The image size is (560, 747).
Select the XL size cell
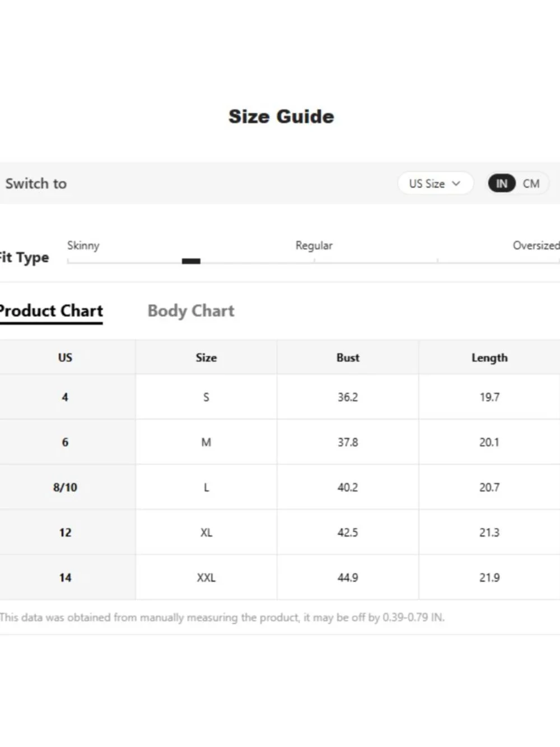click(206, 532)
